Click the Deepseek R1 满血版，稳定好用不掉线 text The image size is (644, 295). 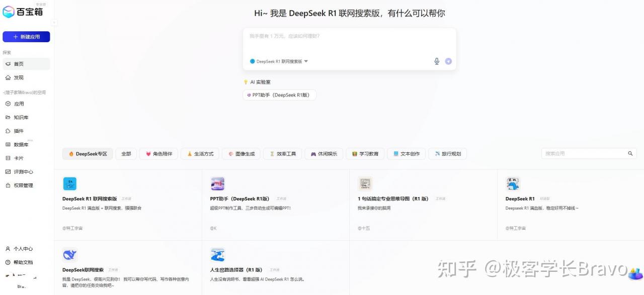coord(542,208)
